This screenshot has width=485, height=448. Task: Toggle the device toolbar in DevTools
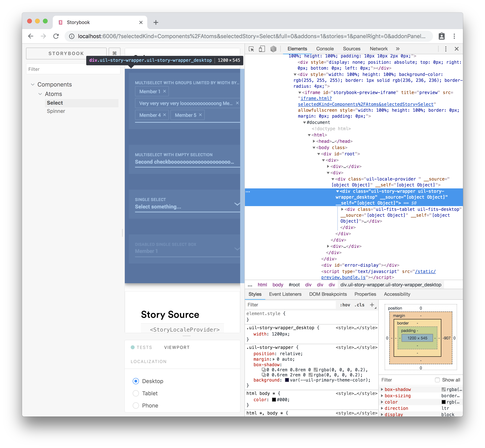(x=262, y=49)
